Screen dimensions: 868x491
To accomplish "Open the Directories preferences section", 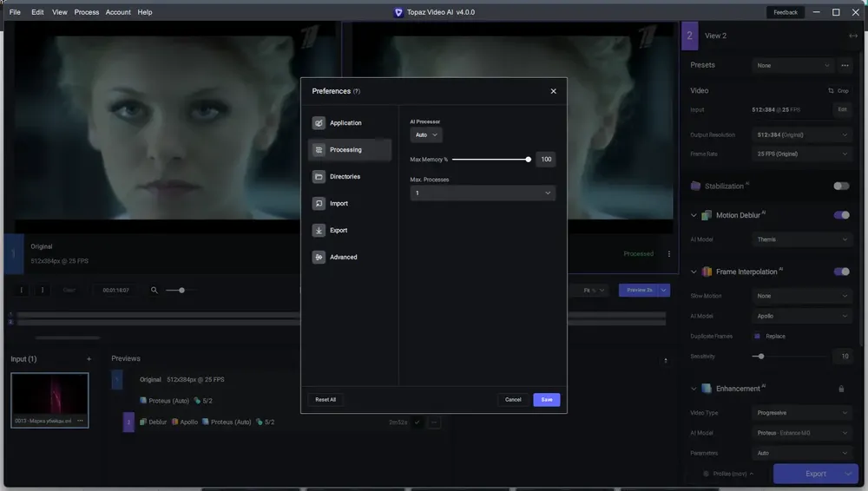I will pos(349,177).
